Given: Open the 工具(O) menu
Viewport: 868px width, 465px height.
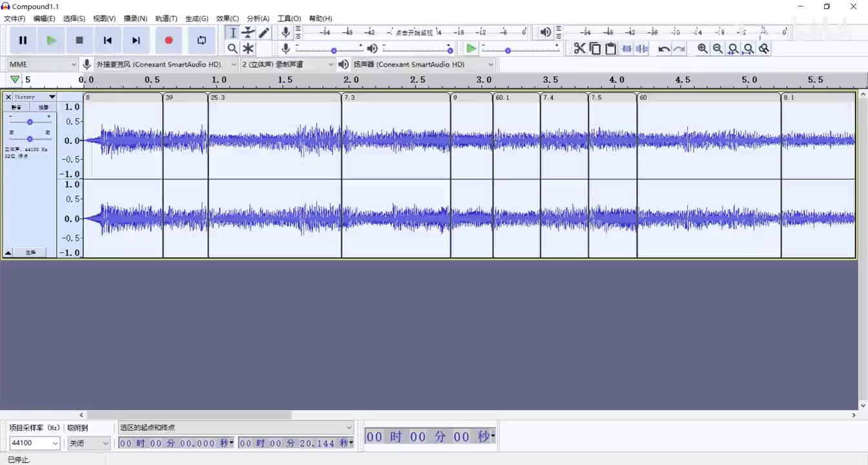Looking at the screenshot, I should tap(289, 19).
